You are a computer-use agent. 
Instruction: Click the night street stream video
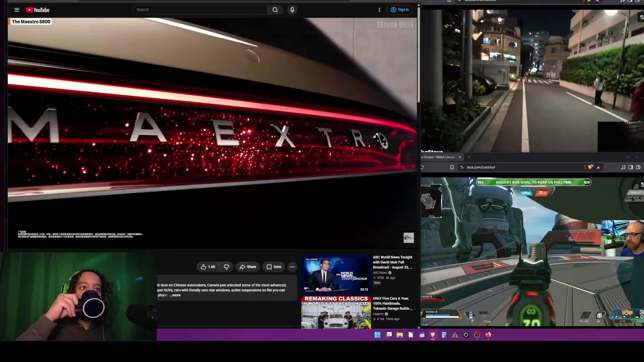(x=532, y=80)
